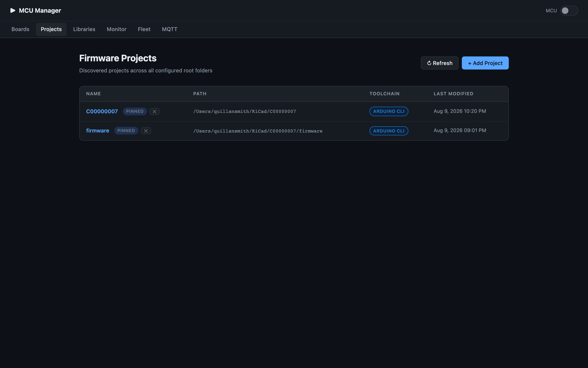
Task: Toggle the MCU switch in the header
Action: click(569, 10)
